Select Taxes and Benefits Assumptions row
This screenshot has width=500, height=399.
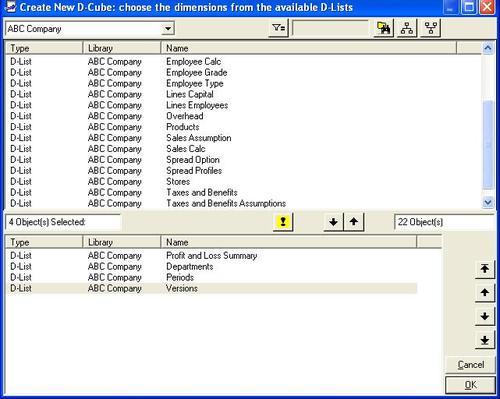click(x=243, y=203)
